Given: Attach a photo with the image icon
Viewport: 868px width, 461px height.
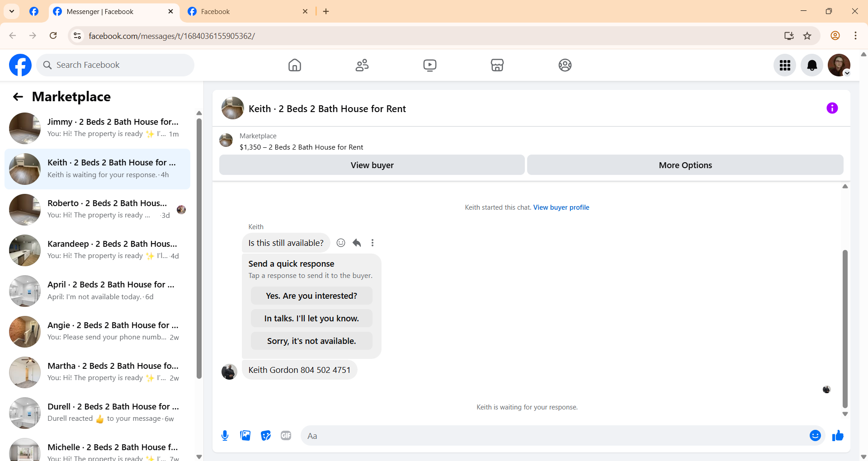Looking at the screenshot, I should [x=245, y=436].
